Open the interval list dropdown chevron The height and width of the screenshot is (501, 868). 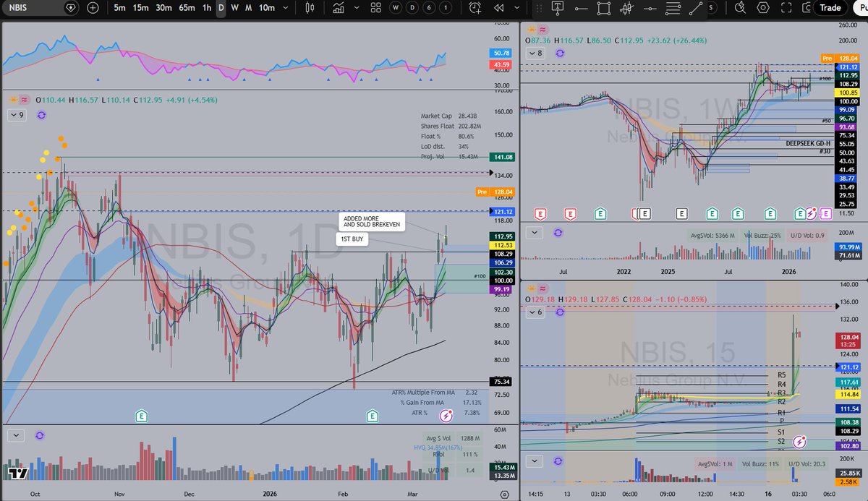[x=286, y=8]
